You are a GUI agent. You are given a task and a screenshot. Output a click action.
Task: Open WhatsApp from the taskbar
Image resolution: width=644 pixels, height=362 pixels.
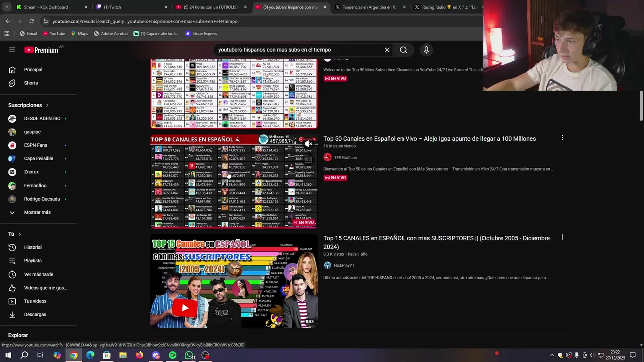tap(189, 355)
